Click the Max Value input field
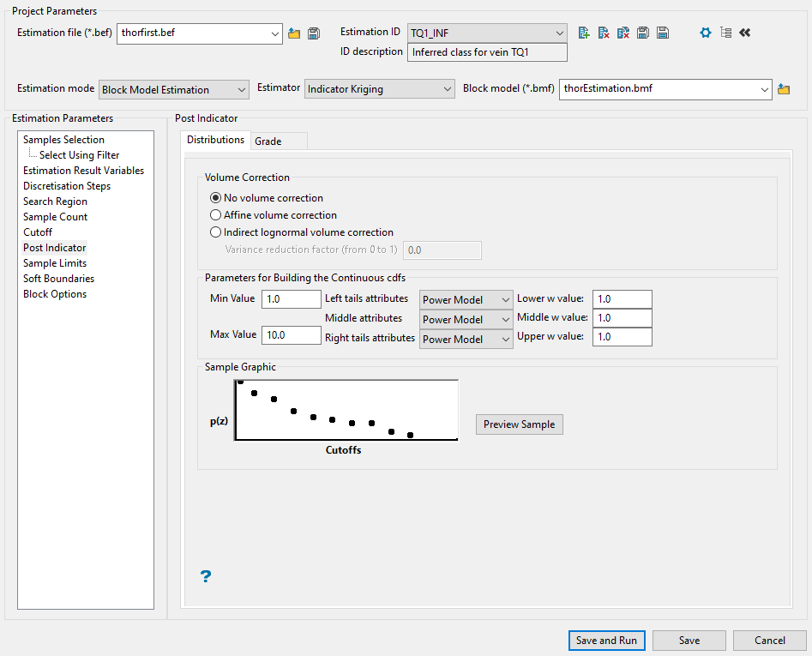 click(292, 334)
